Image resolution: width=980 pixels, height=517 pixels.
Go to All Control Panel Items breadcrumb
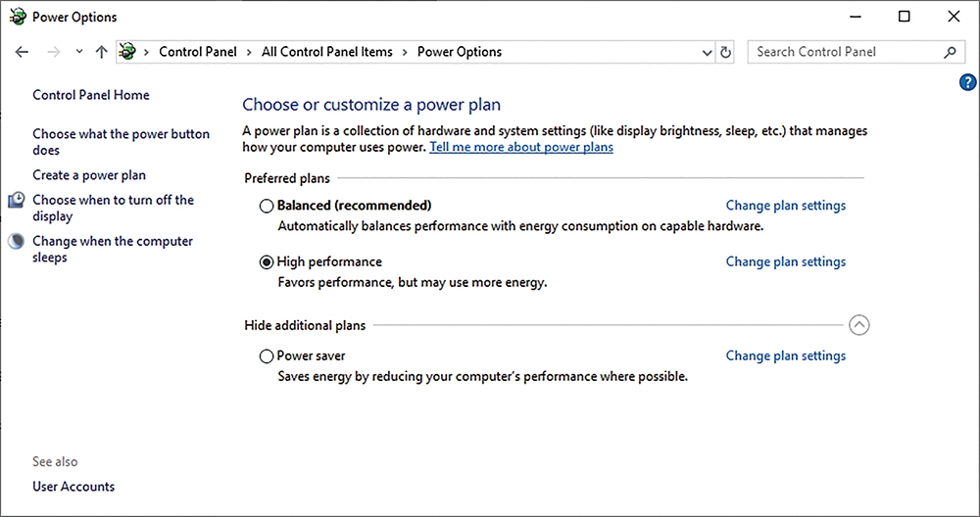[x=327, y=52]
